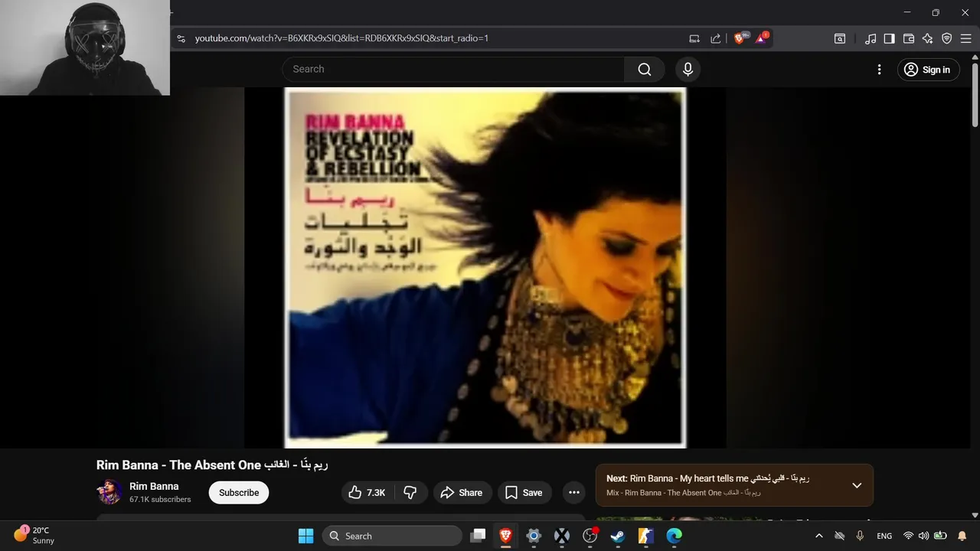
Task: Click the Sign in button
Action: click(928, 70)
